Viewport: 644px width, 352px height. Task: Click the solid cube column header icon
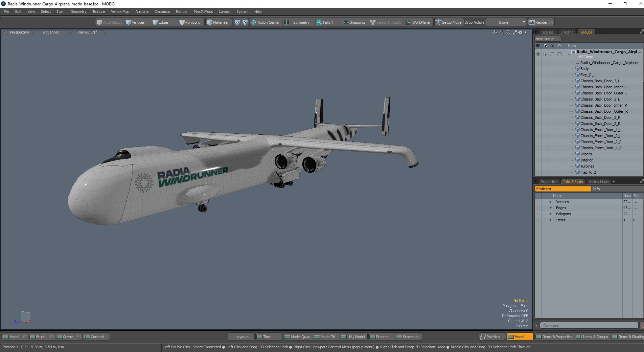(559, 46)
